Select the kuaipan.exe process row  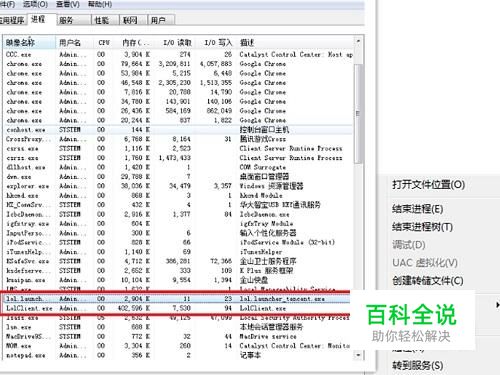[x=178, y=280]
